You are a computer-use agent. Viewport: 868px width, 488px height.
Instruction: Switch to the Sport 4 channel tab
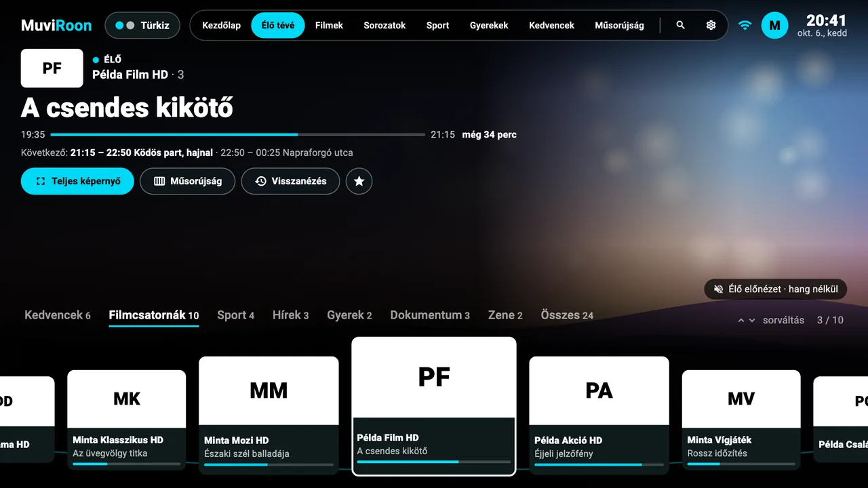point(235,315)
